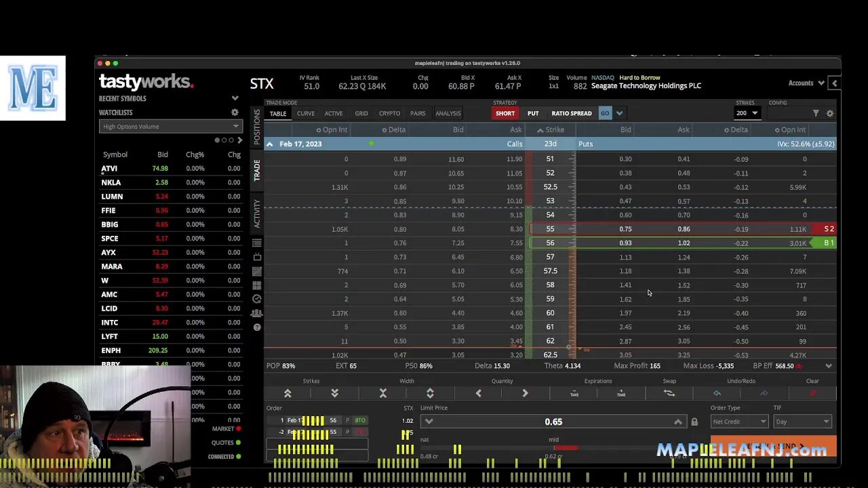Switch to the GRID trade mode
This screenshot has width=868, height=488.
(x=361, y=113)
